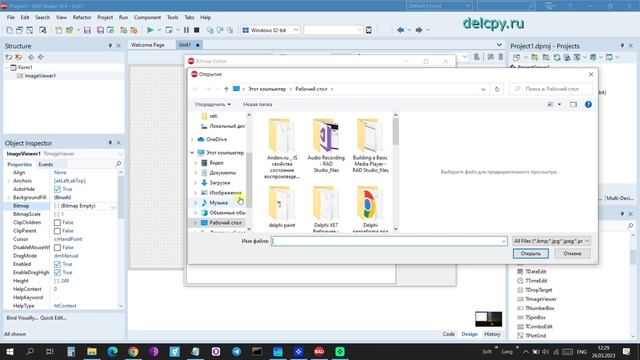Toggle the Enabled property checkbox
This screenshot has width=640, height=360.
click(x=57, y=264)
